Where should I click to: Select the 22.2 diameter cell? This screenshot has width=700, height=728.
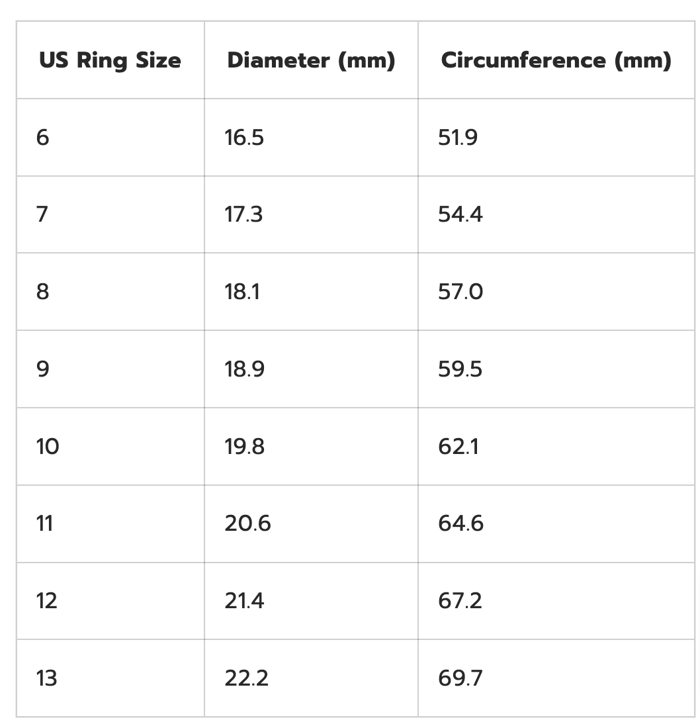[246, 678]
